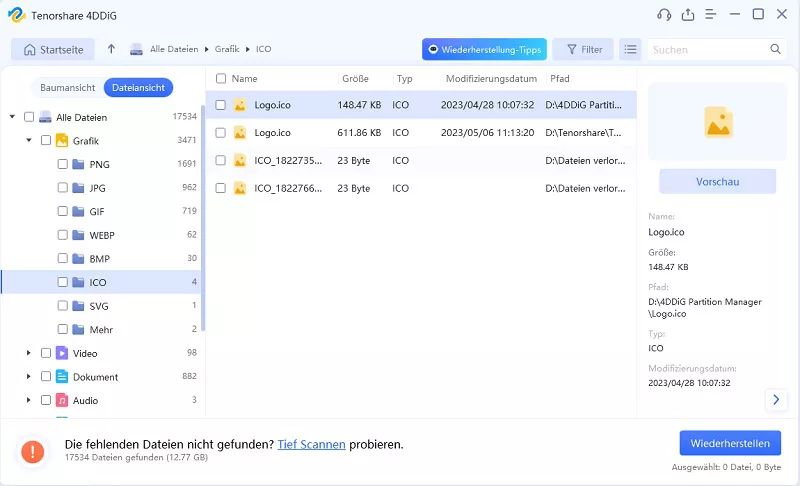Click the file icon of ICO_1822735 row

click(x=240, y=160)
